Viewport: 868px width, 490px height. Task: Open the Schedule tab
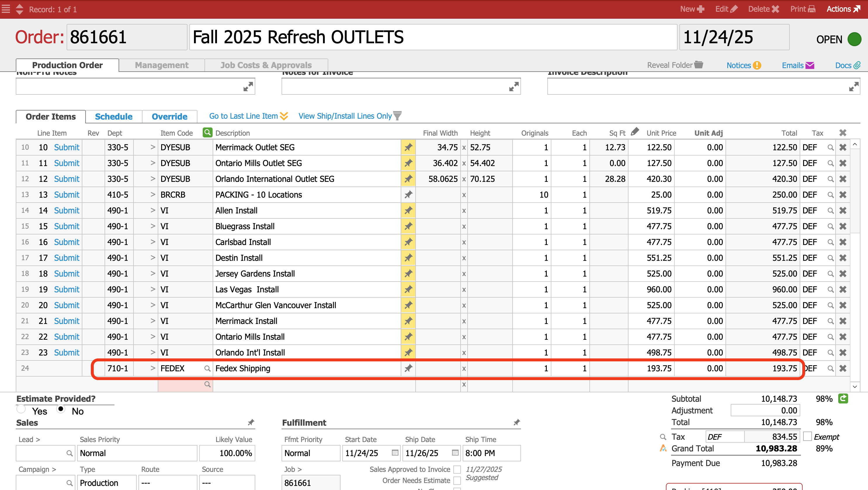(x=114, y=117)
